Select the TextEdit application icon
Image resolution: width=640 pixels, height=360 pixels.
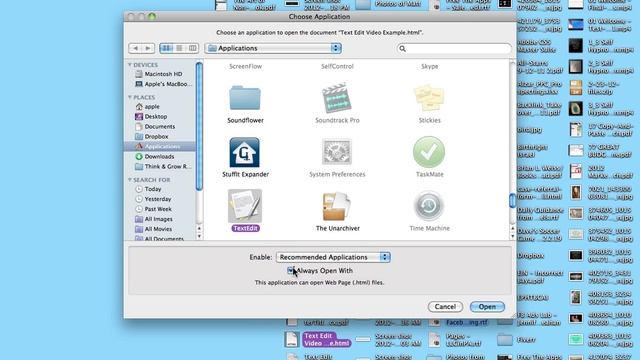click(245, 206)
